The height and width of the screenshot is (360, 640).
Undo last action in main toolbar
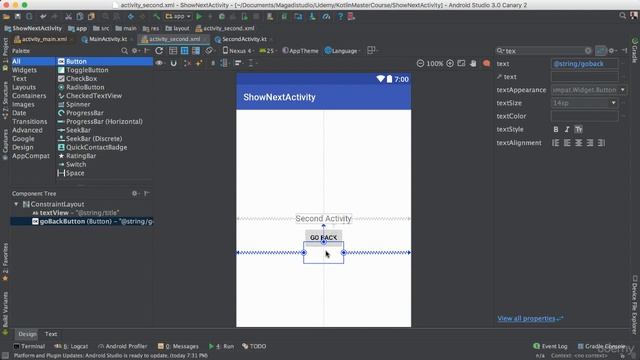coord(43,17)
